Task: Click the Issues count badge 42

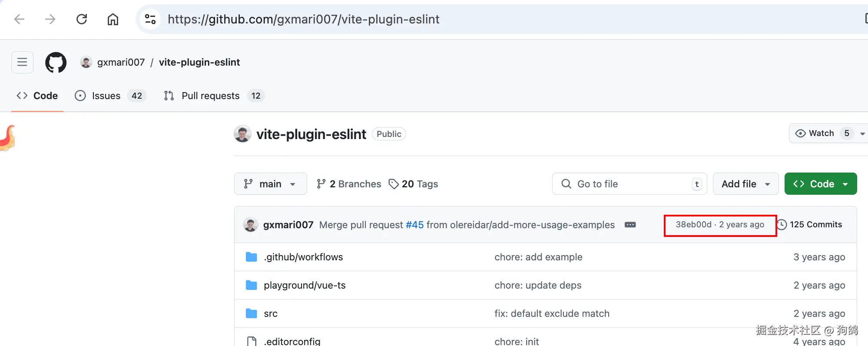Action: coord(137,96)
